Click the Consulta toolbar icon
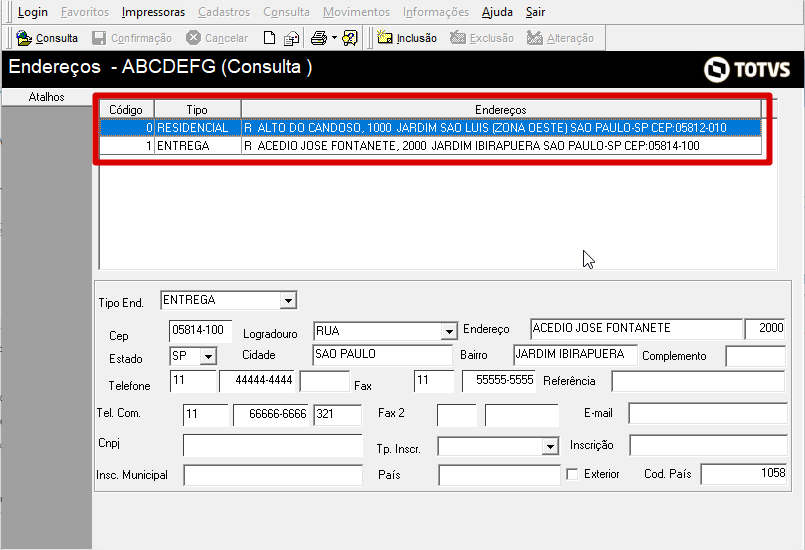Image resolution: width=805 pixels, height=550 pixels. [24, 38]
